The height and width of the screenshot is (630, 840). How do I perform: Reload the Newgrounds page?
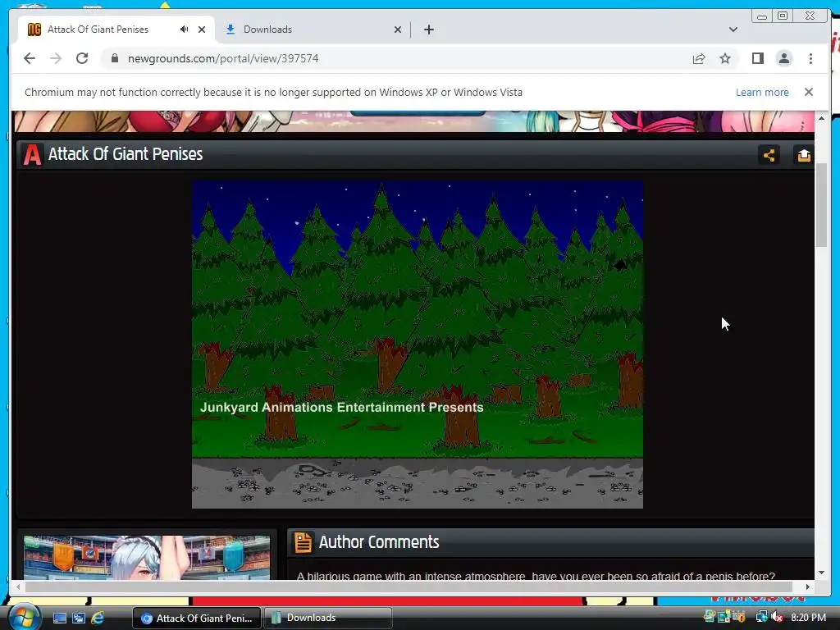click(82, 58)
